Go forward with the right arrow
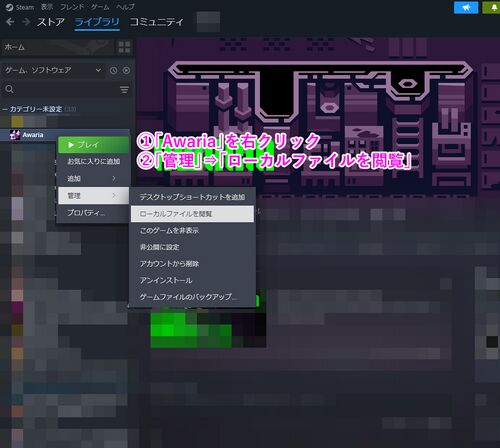 coord(26,22)
